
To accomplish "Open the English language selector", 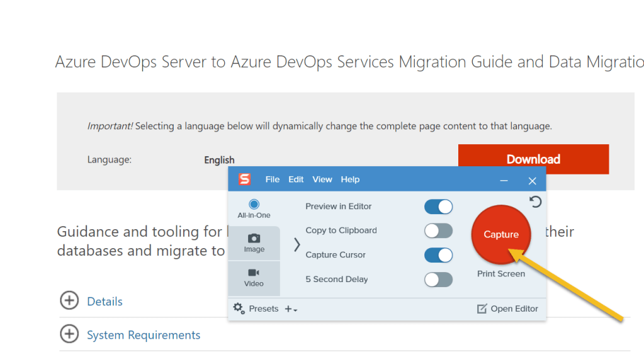I will click(219, 160).
